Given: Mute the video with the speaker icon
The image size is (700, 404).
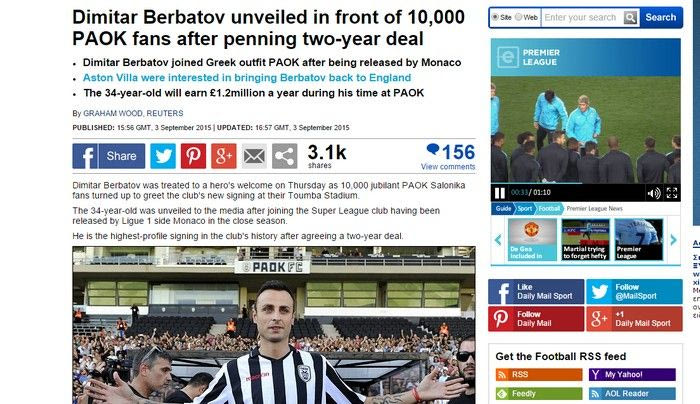Looking at the screenshot, I should [x=654, y=193].
